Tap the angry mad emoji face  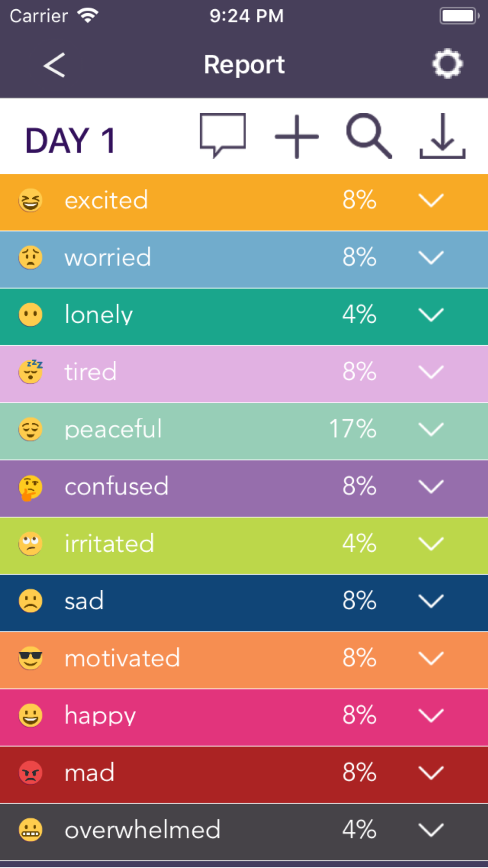pyautogui.click(x=30, y=773)
